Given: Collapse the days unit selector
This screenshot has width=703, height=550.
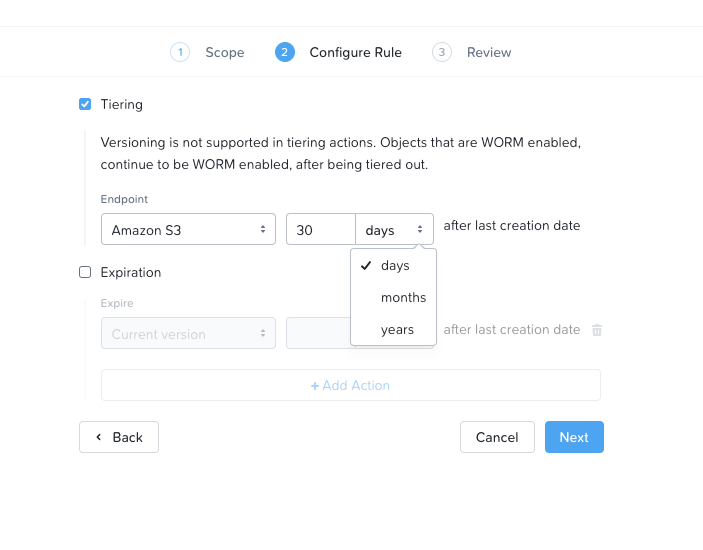Looking at the screenshot, I should (395, 229).
